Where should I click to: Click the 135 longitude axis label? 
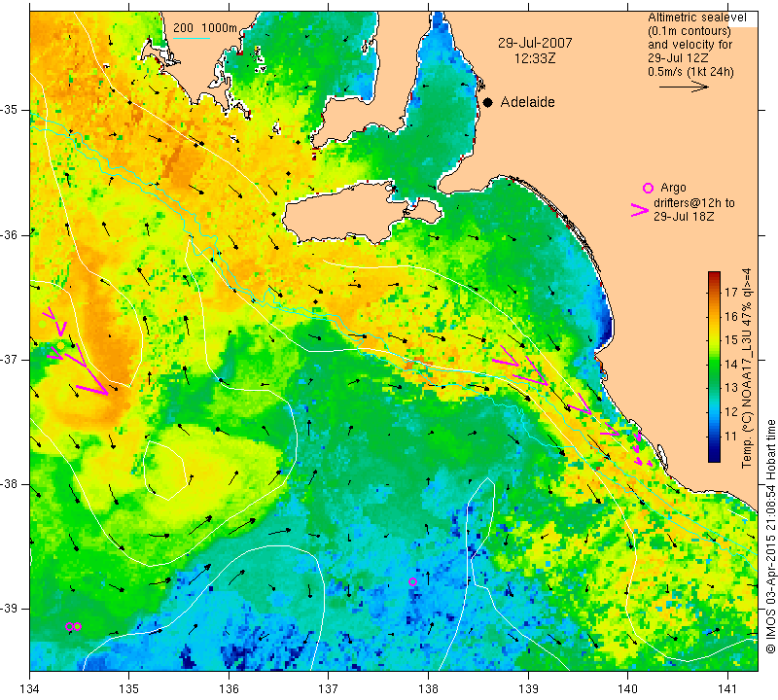[x=129, y=688]
